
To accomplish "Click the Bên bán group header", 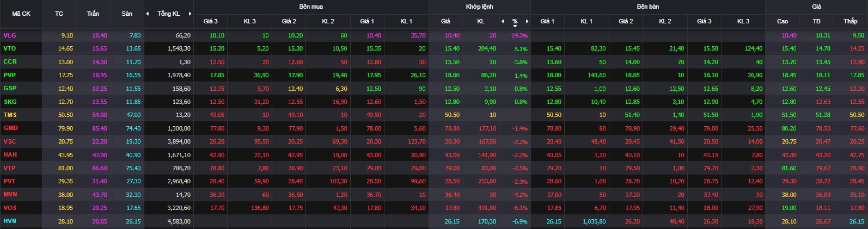I will 647,7.
